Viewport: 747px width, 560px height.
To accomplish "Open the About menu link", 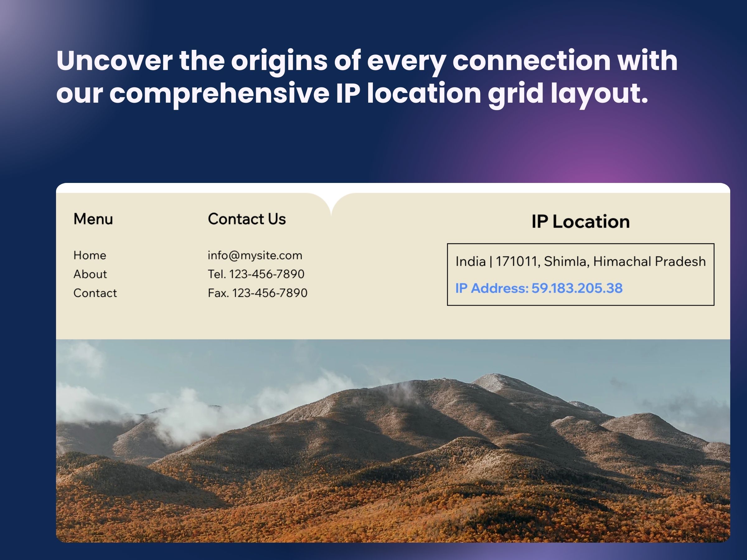I will [x=90, y=274].
